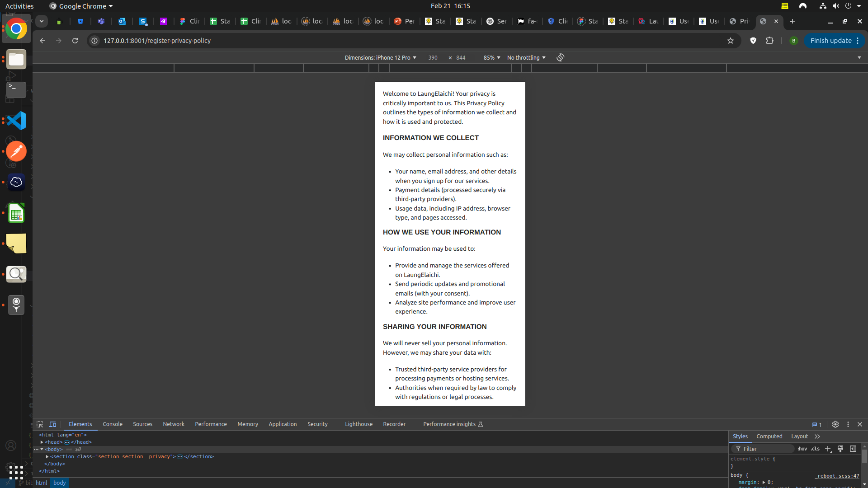868x488 pixels.
Task: Launch Visual Studio Code from dock
Action: pos(16,121)
